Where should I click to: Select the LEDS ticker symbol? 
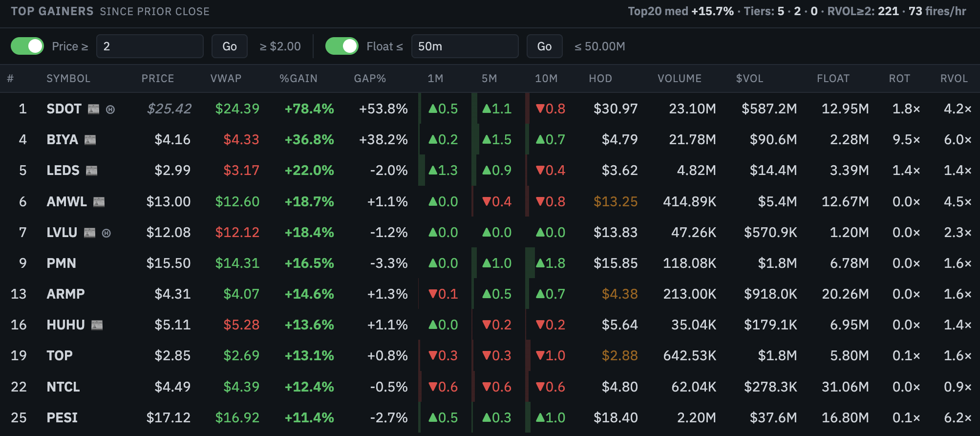(63, 170)
